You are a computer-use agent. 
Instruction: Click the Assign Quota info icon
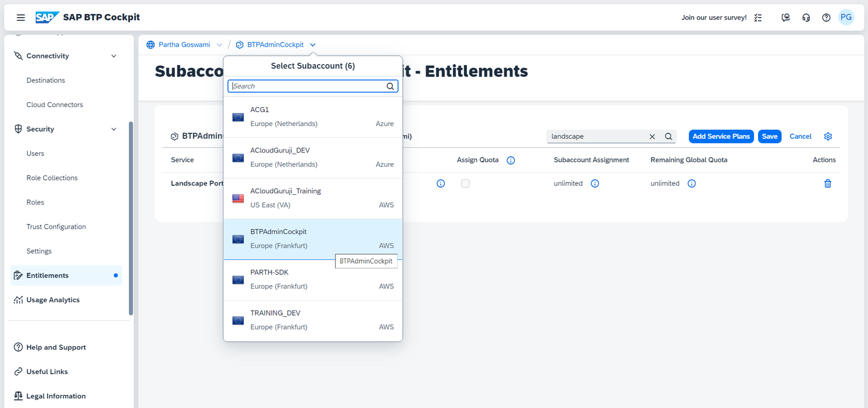click(511, 160)
